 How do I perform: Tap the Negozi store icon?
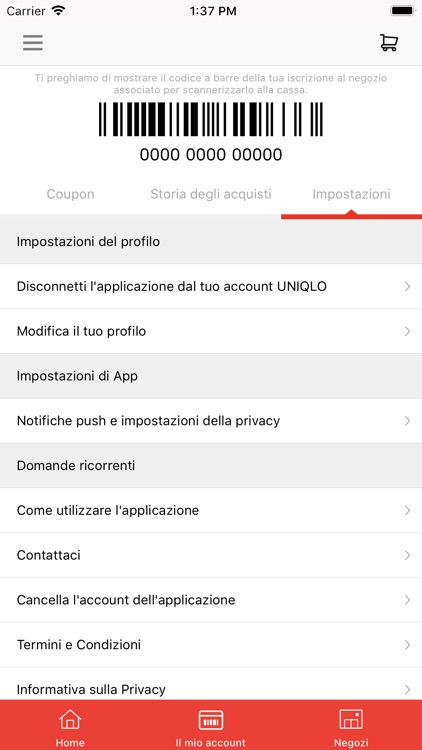click(351, 720)
